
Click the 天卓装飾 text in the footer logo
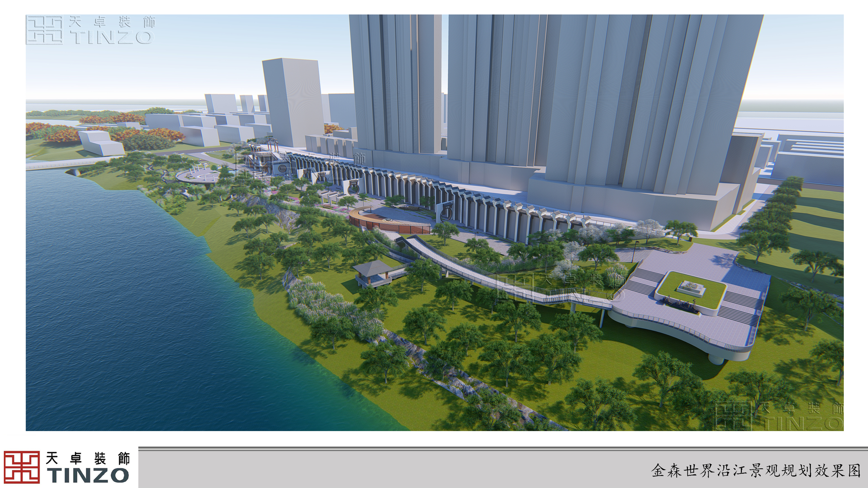(x=88, y=458)
